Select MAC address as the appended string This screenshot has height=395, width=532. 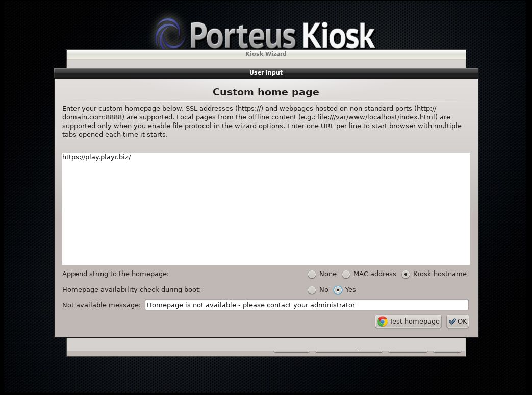click(346, 274)
